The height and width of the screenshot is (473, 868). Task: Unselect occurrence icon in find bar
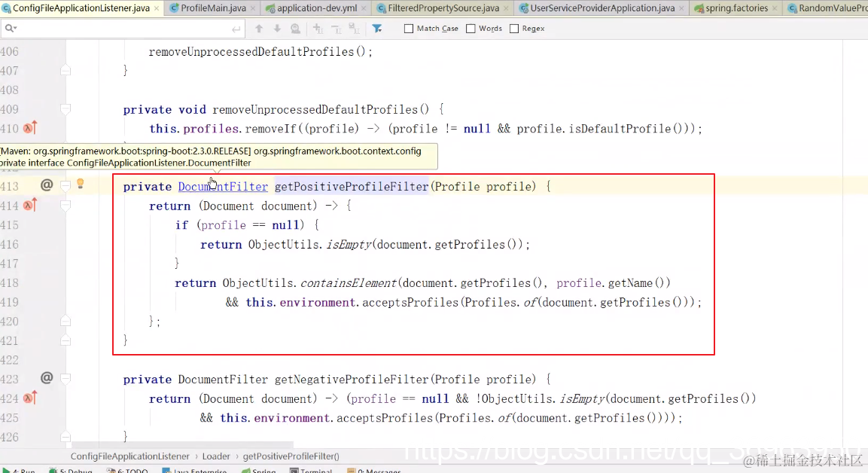(x=336, y=29)
